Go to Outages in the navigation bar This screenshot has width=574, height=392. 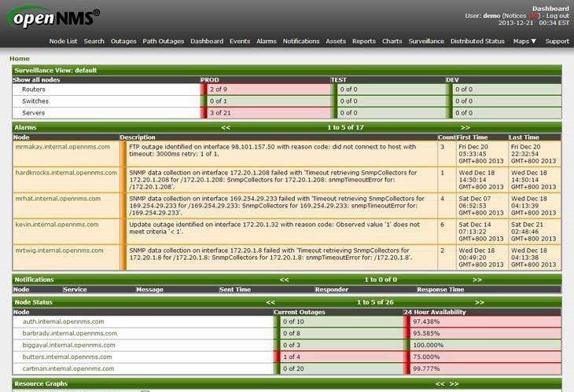tap(123, 42)
